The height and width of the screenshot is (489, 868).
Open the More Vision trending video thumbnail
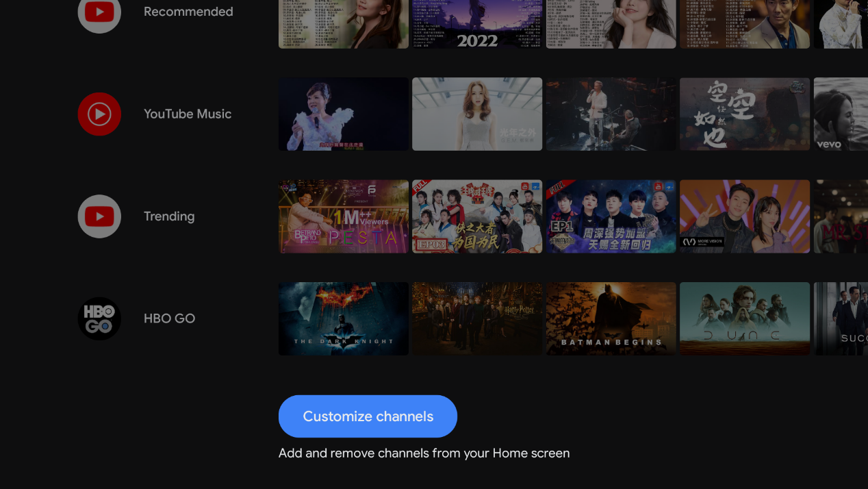(x=745, y=216)
